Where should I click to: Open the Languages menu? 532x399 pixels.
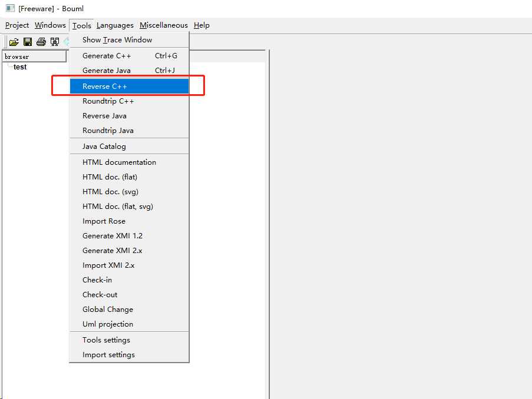pyautogui.click(x=115, y=25)
